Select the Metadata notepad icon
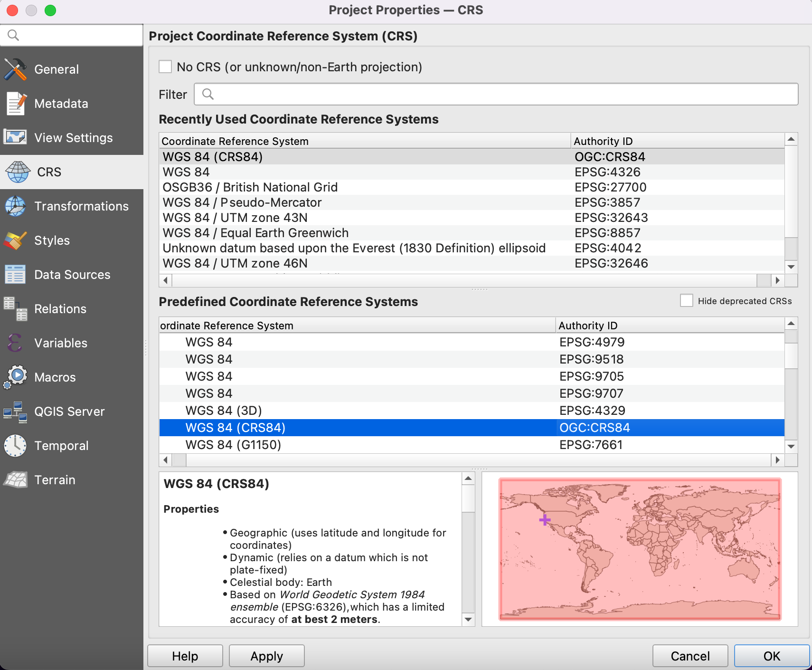Viewport: 812px width, 670px height. tap(15, 104)
